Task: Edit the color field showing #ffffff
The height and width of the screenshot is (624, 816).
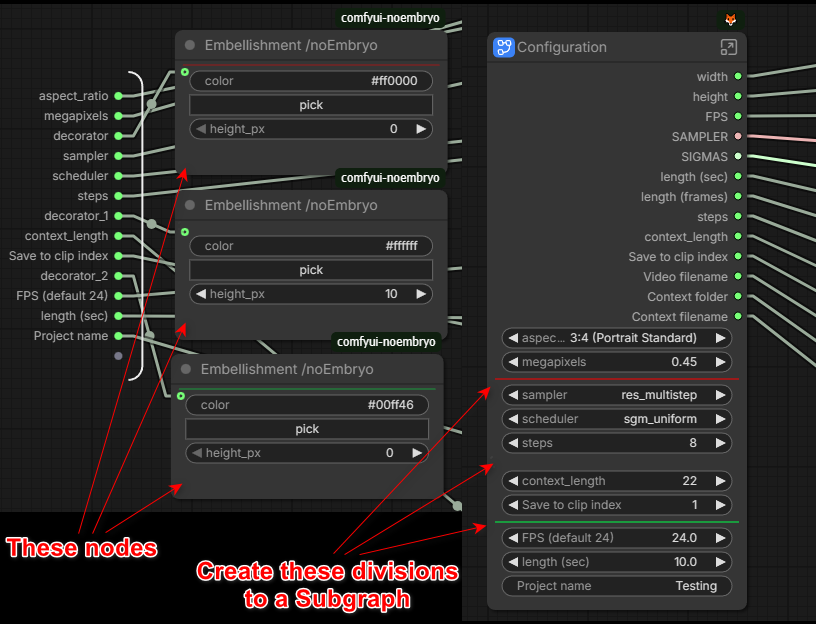Action: coord(311,246)
